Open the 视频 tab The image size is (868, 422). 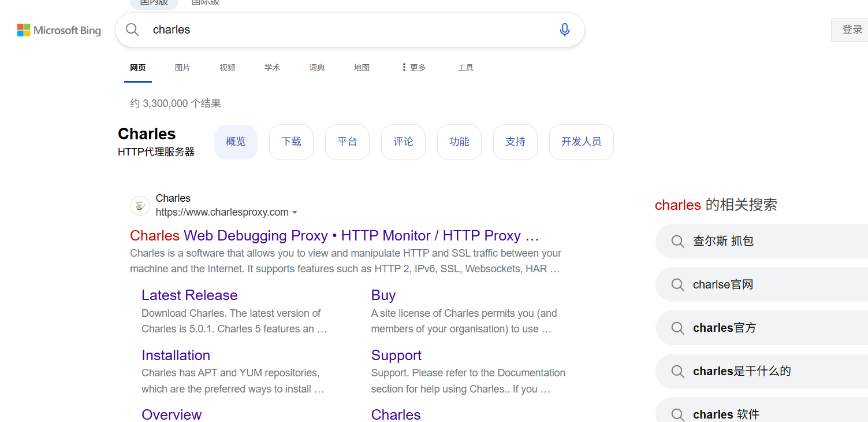pos(228,68)
